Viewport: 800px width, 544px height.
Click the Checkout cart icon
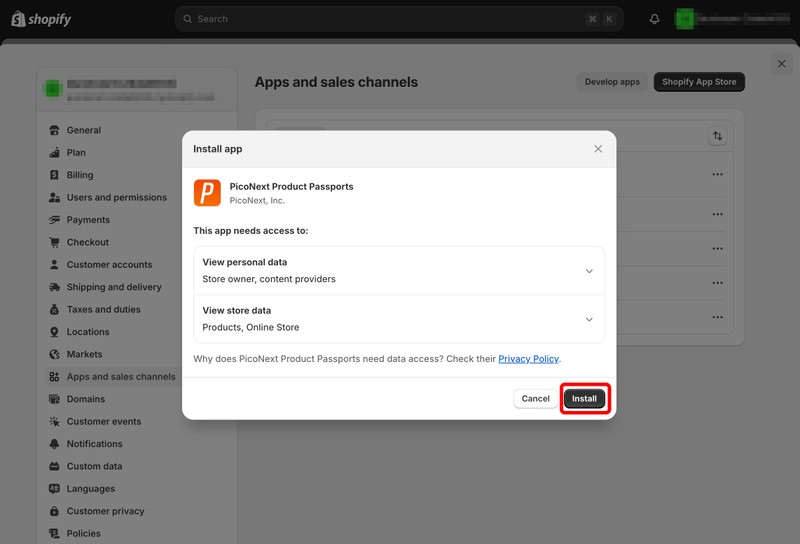tap(55, 242)
